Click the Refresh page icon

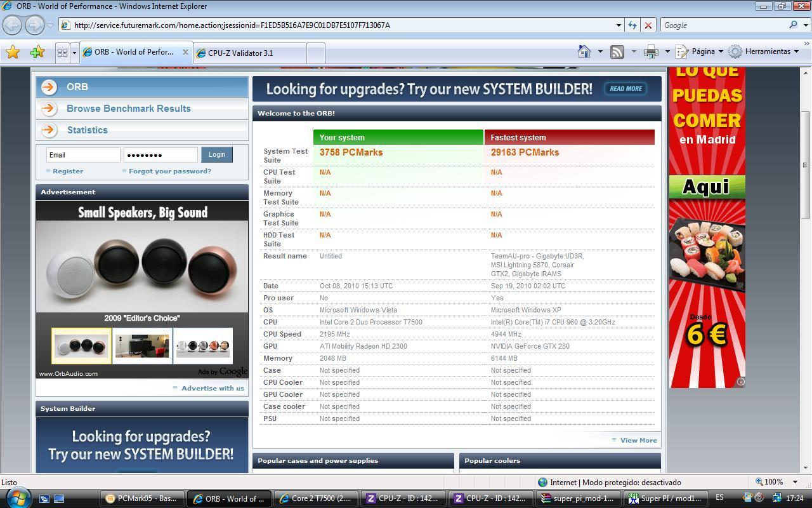632,25
